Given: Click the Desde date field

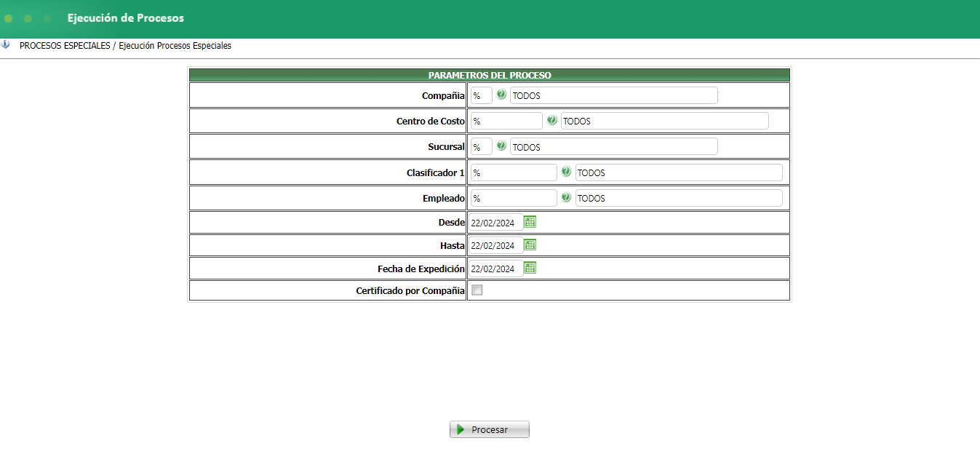Looking at the screenshot, I should pyautogui.click(x=495, y=223).
